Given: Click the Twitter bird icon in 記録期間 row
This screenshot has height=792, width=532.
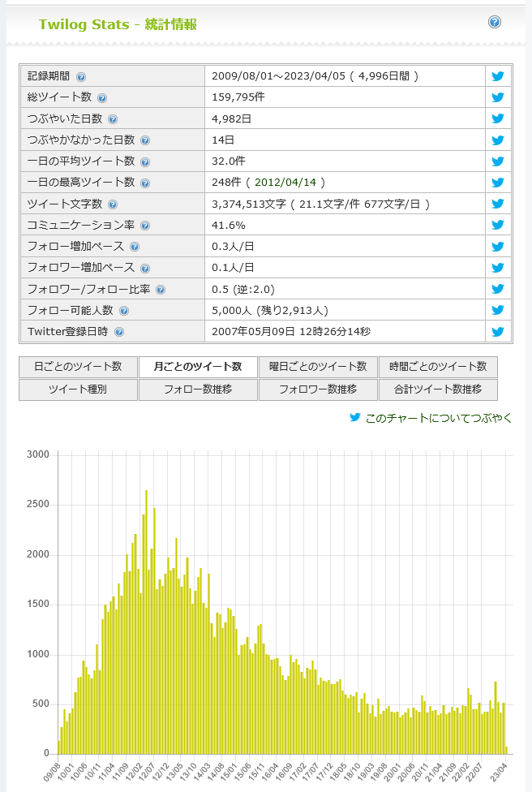Looking at the screenshot, I should tap(498, 76).
